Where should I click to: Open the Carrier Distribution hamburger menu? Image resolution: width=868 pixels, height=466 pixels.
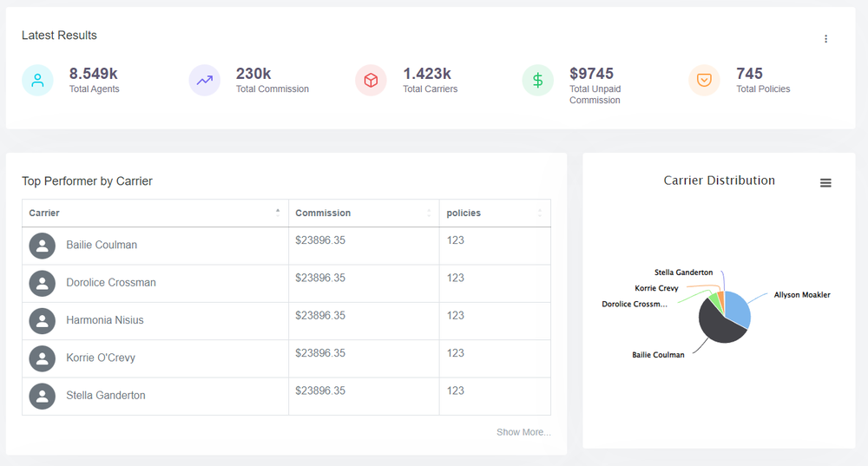pyautogui.click(x=825, y=183)
